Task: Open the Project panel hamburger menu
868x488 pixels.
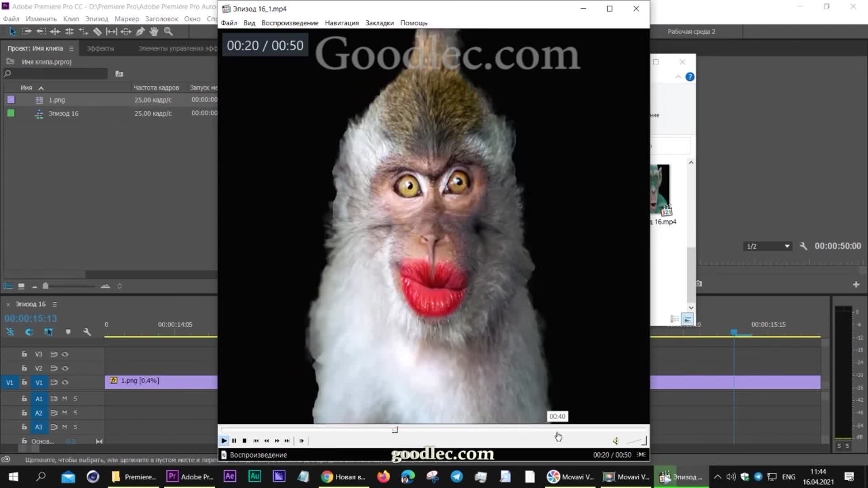Action: 71,48
